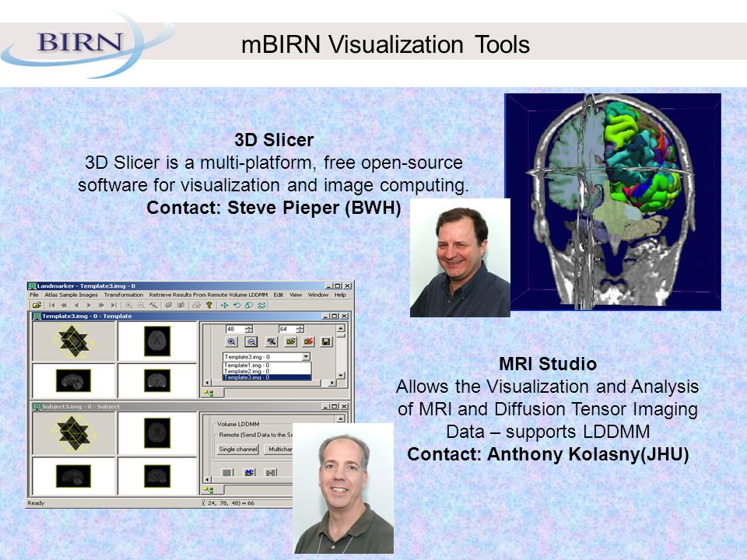Expand the Template3.img - 0 combo box arrow
This screenshot has width=747, height=560.
click(306, 357)
